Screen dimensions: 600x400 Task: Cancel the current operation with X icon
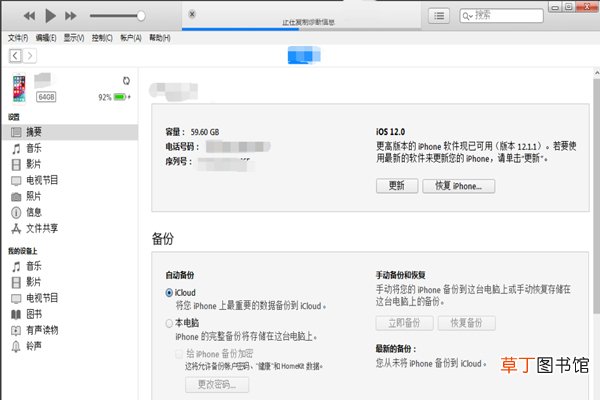[192, 14]
